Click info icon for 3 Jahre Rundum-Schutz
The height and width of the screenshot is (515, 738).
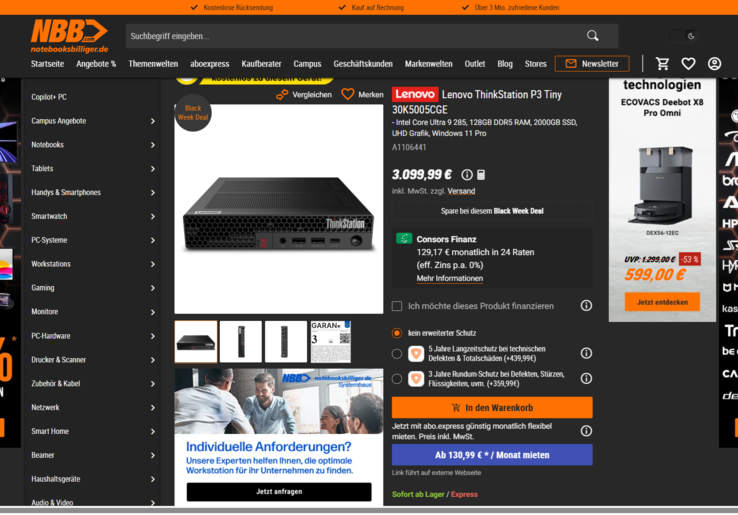point(586,378)
